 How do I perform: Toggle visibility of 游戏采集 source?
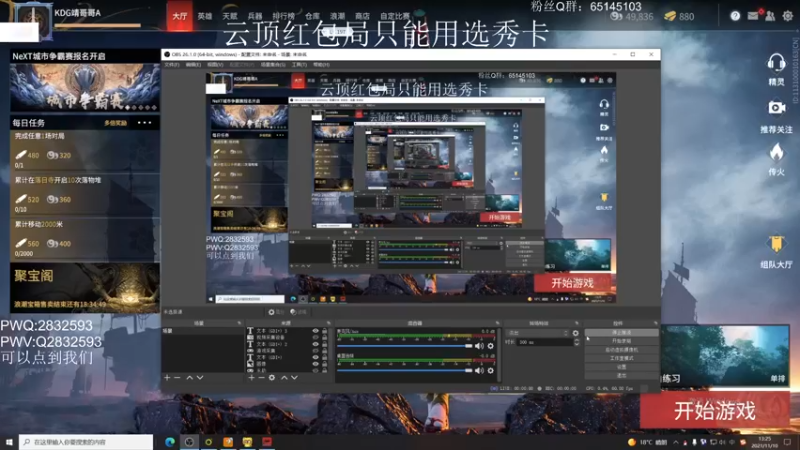click(x=315, y=351)
